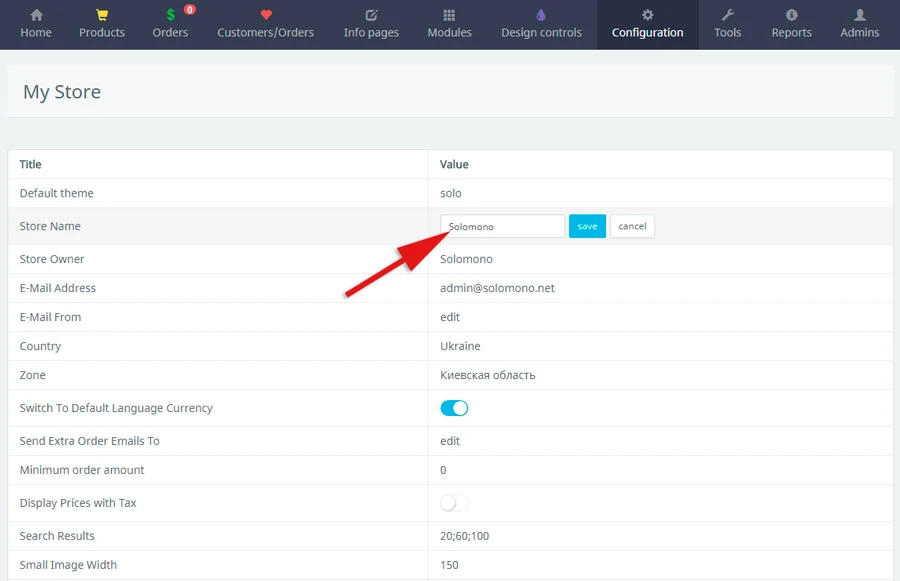The image size is (900, 581).
Task: Click the Customers/Orders heart icon
Action: pos(265,15)
